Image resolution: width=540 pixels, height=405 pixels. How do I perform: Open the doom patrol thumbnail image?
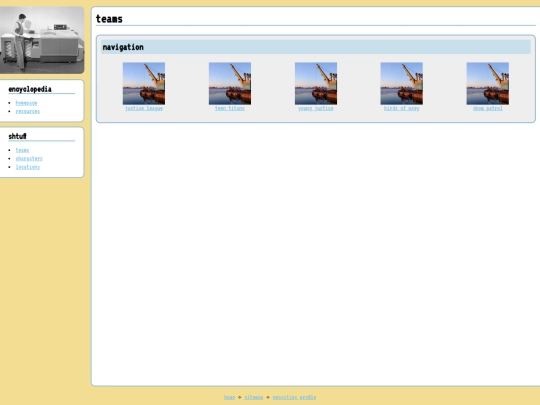point(488,84)
